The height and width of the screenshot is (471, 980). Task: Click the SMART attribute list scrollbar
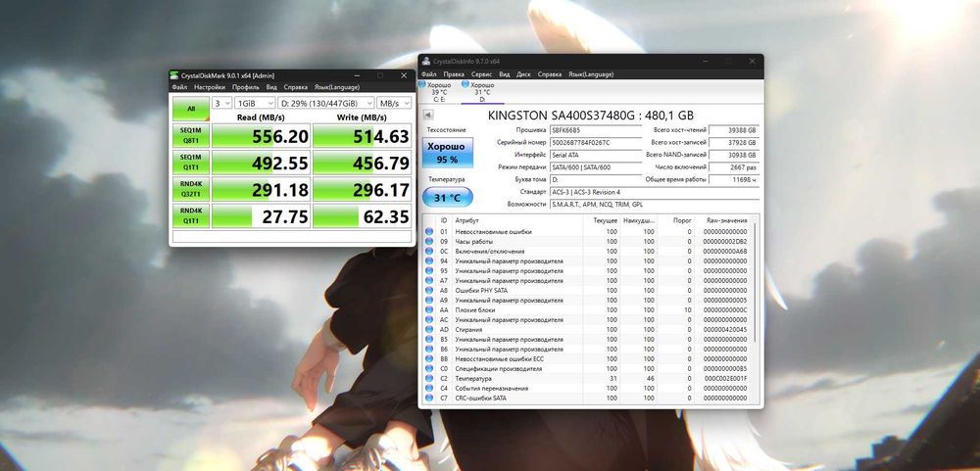coord(756,282)
